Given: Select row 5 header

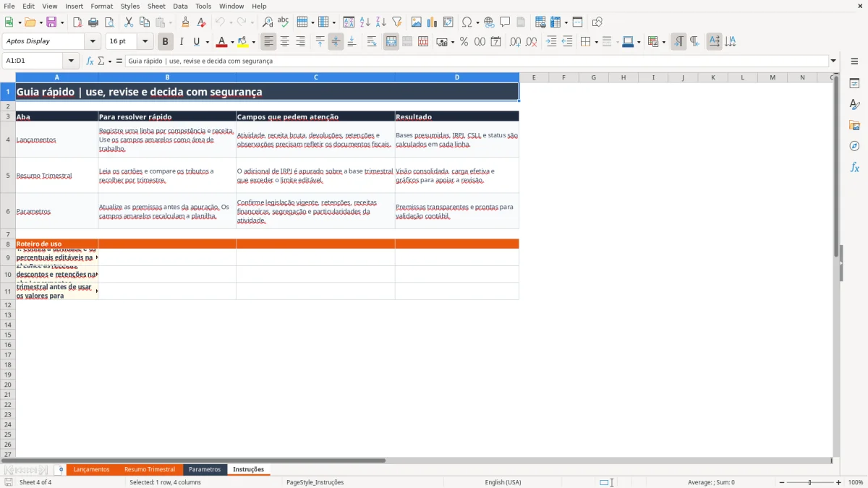Looking at the screenshot, I should 8,175.
